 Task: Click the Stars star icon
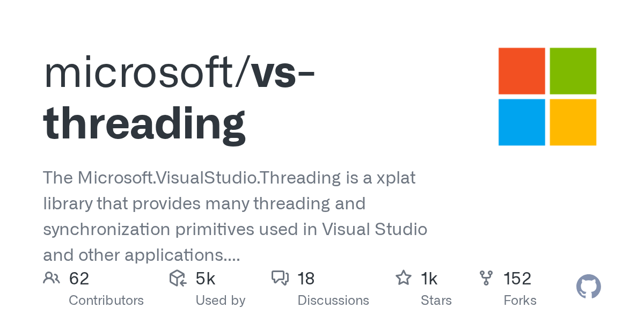pos(403,278)
